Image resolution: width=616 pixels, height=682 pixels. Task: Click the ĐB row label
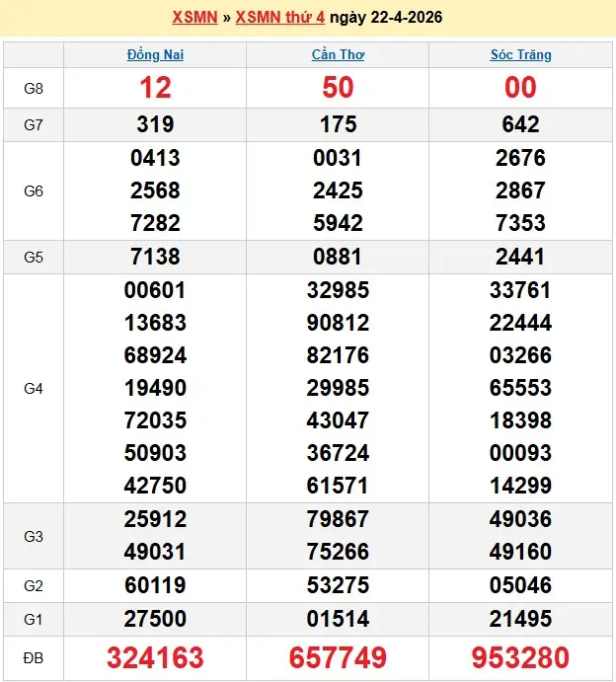(x=34, y=656)
